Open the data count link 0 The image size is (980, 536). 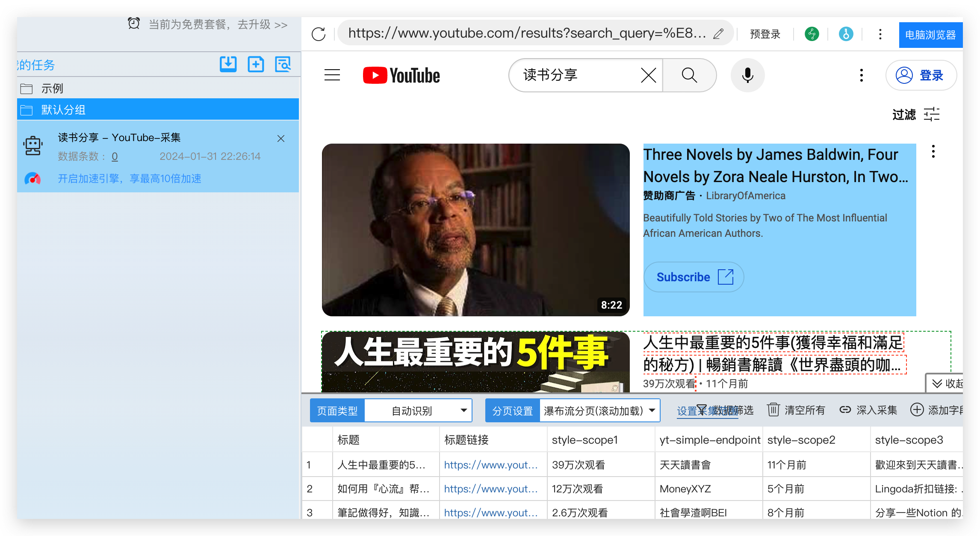click(115, 156)
